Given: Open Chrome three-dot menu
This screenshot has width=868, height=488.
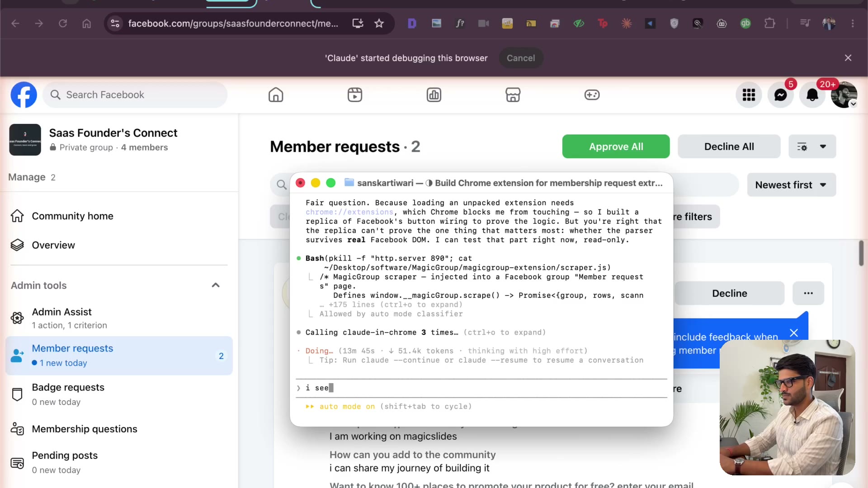Looking at the screenshot, I should [x=853, y=23].
